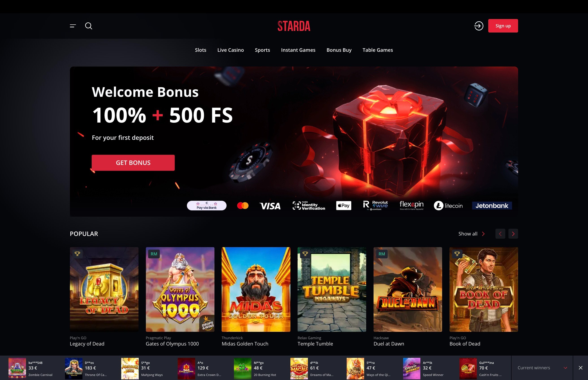
Task: Click the search magnifier icon
Action: [x=89, y=26]
